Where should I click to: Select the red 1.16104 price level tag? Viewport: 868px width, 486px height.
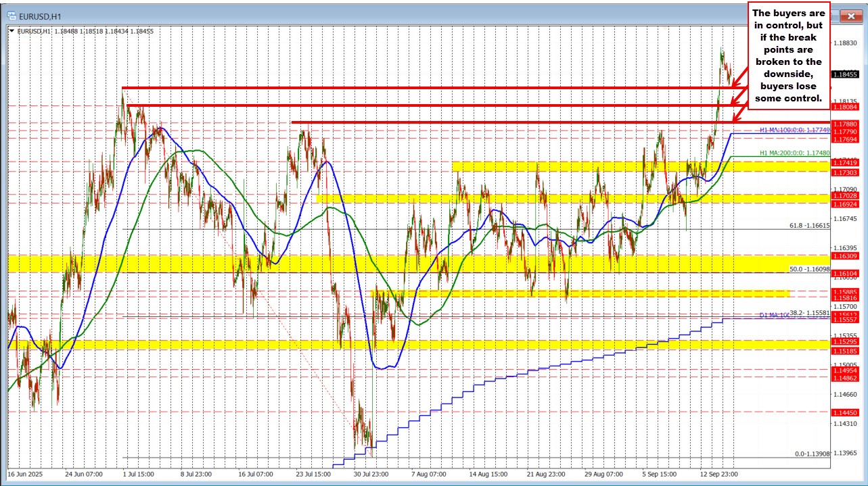point(846,273)
